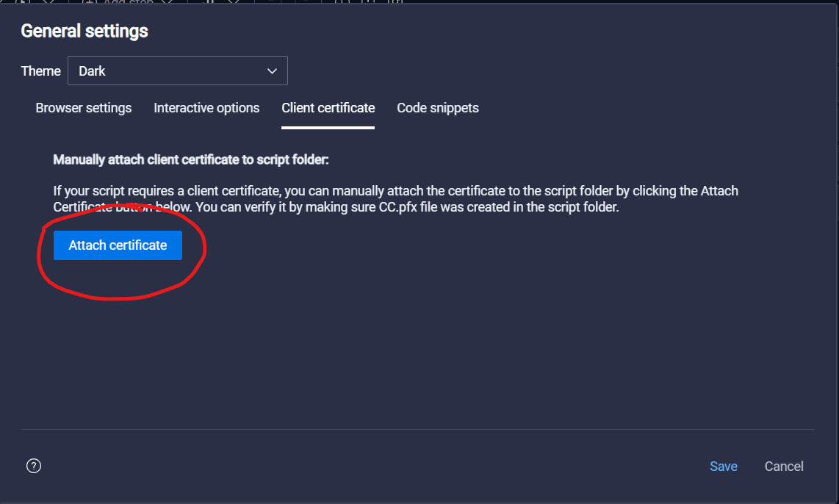
Task: Click the General settings title
Action: 84,31
